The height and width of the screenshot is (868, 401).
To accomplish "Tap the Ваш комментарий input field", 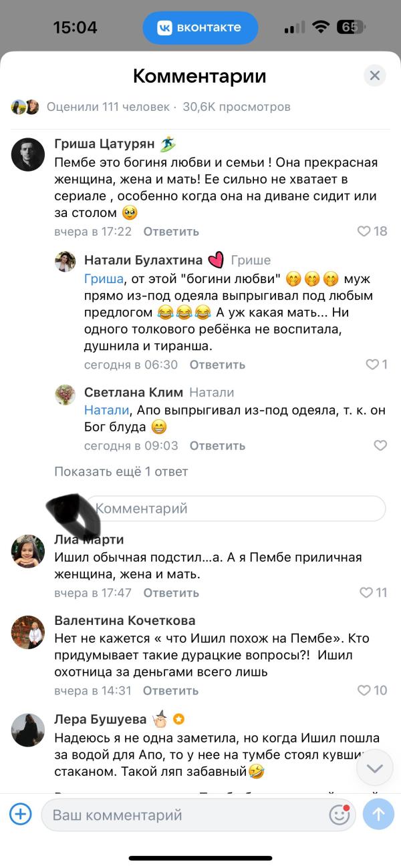I will [180, 815].
